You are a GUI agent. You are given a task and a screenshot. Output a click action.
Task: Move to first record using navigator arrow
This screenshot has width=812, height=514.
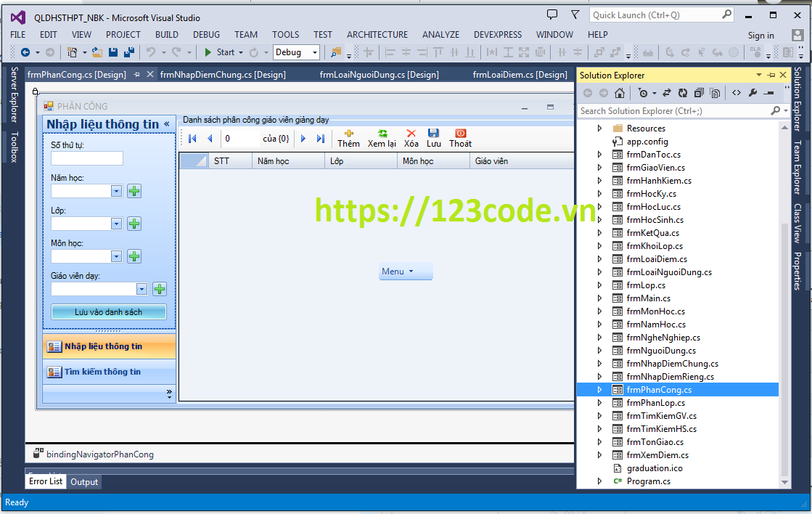tap(192, 138)
